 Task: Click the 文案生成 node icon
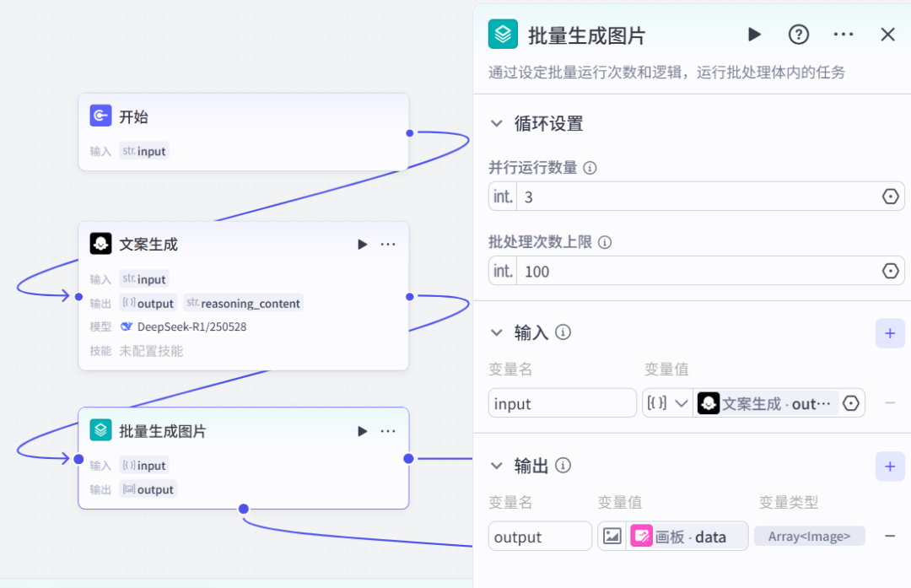(100, 244)
